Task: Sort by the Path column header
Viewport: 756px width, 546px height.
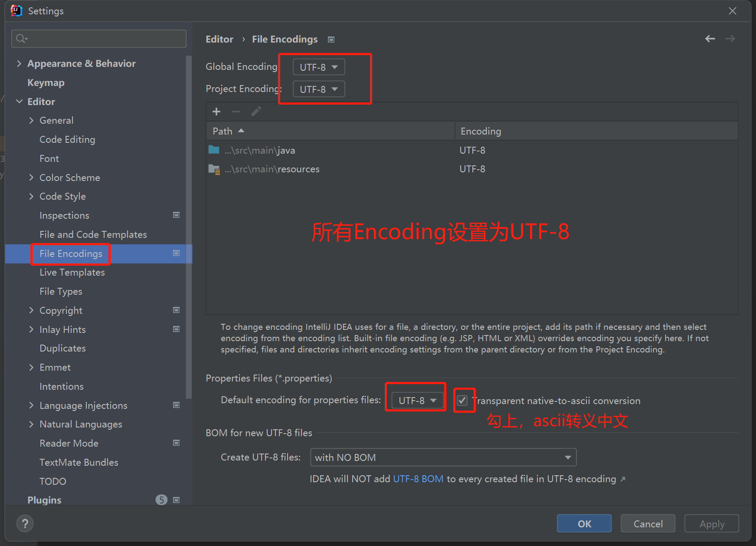Action: point(330,131)
